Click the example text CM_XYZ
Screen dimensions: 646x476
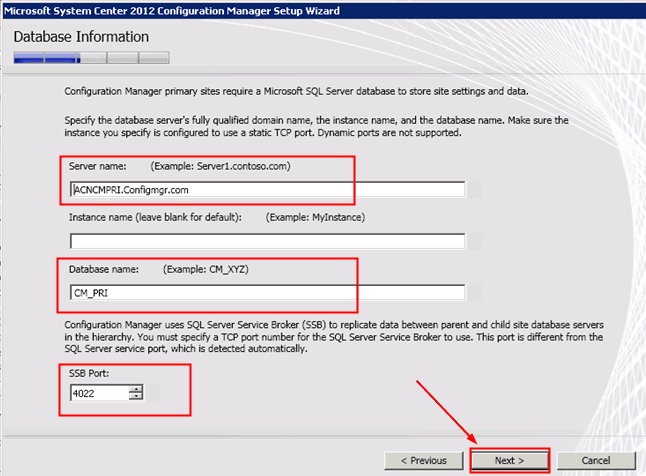tap(206, 269)
